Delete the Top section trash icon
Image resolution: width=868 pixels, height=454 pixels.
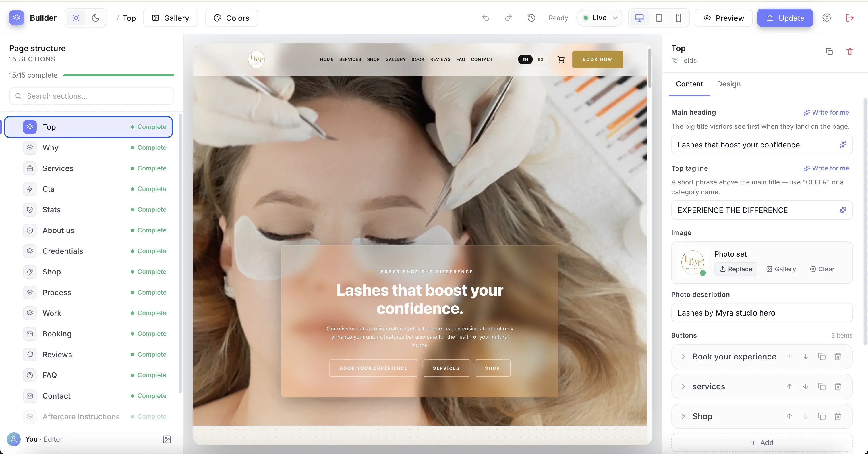[850, 51]
